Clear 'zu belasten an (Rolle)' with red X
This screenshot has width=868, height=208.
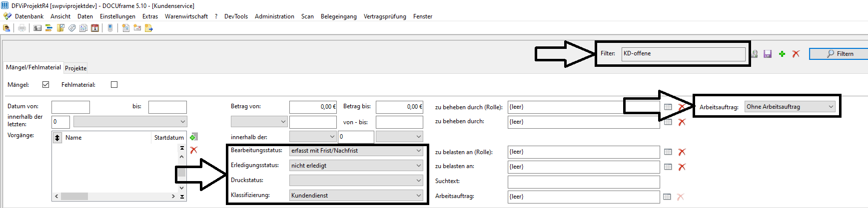[682, 152]
